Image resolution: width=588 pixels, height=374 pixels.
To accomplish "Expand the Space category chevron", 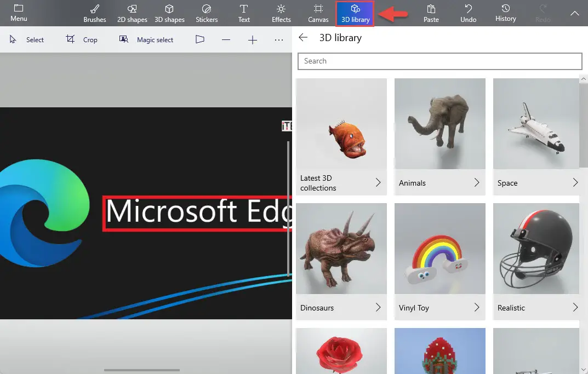I will click(575, 182).
